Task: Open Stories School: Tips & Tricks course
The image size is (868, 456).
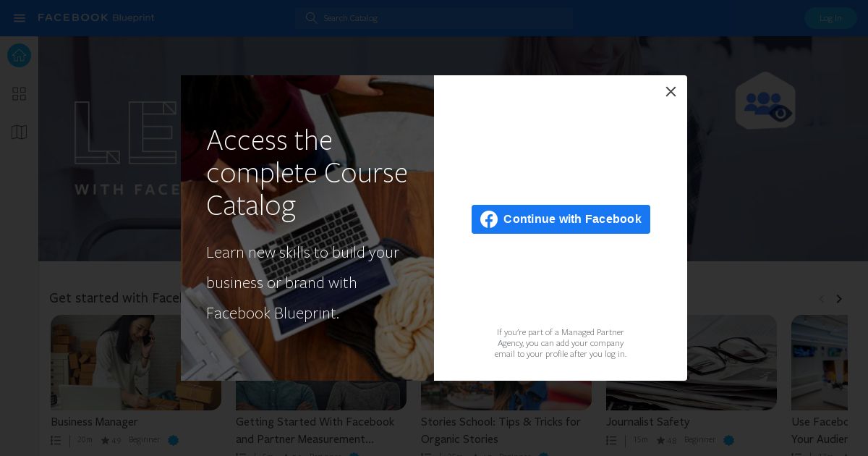Action: pyautogui.click(x=501, y=431)
